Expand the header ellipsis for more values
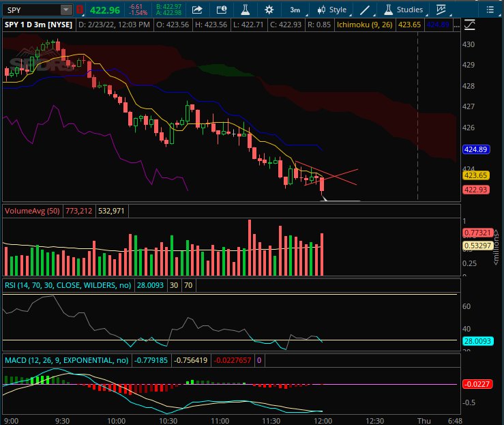Image resolution: width=504 pixels, height=425 pixels. (456, 25)
